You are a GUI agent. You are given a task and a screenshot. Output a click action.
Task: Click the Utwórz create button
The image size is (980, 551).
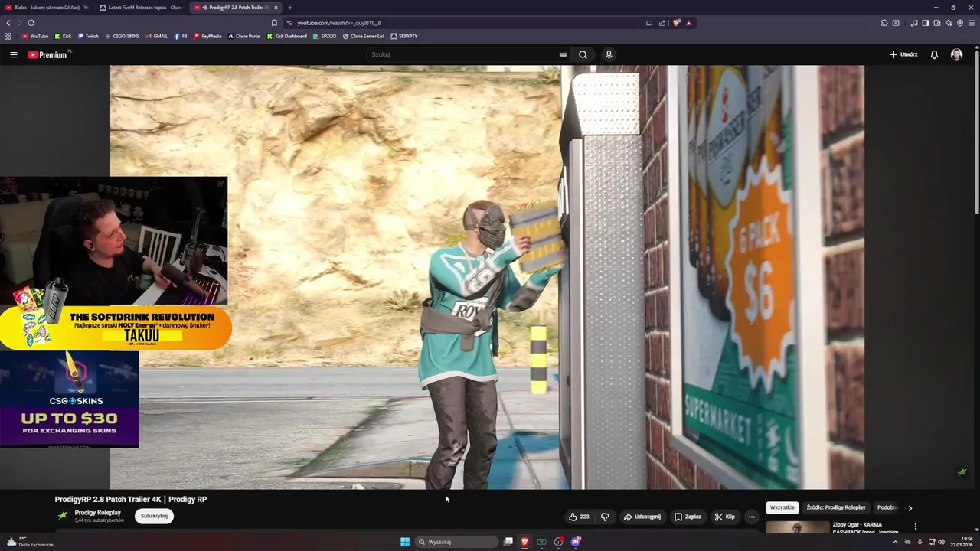point(903,54)
